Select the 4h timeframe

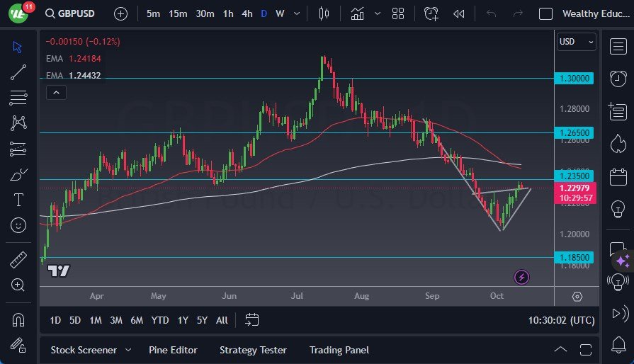pos(247,13)
